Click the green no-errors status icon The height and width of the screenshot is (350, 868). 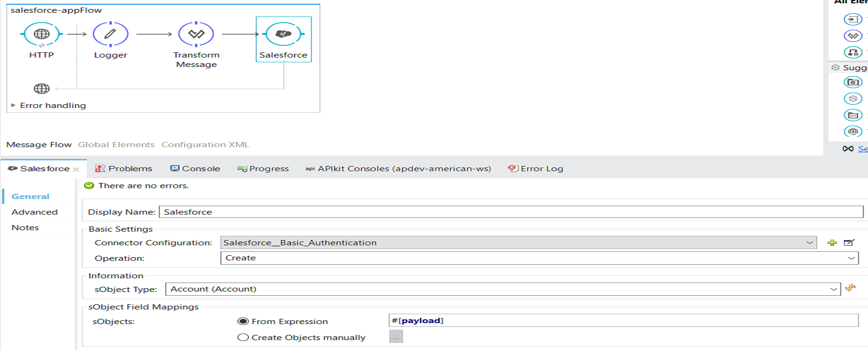[89, 185]
